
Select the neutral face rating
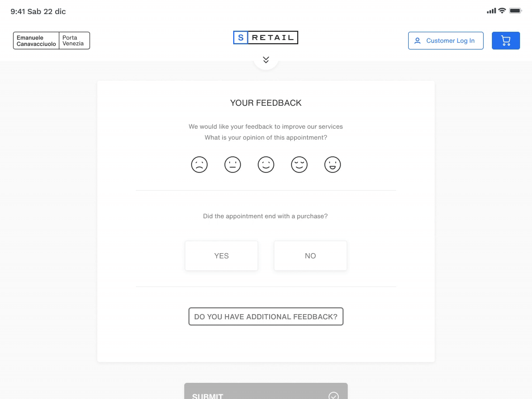click(233, 165)
